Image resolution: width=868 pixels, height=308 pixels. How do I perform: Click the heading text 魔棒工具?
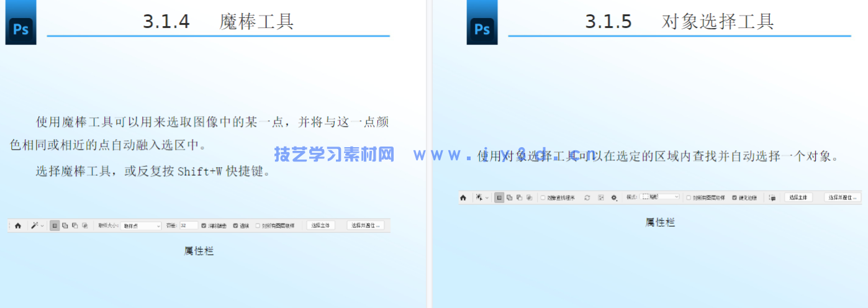[256, 22]
